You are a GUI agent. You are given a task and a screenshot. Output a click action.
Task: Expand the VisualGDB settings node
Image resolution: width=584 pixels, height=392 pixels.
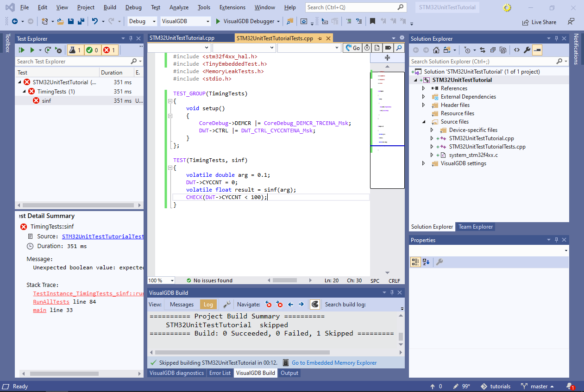[423, 163]
